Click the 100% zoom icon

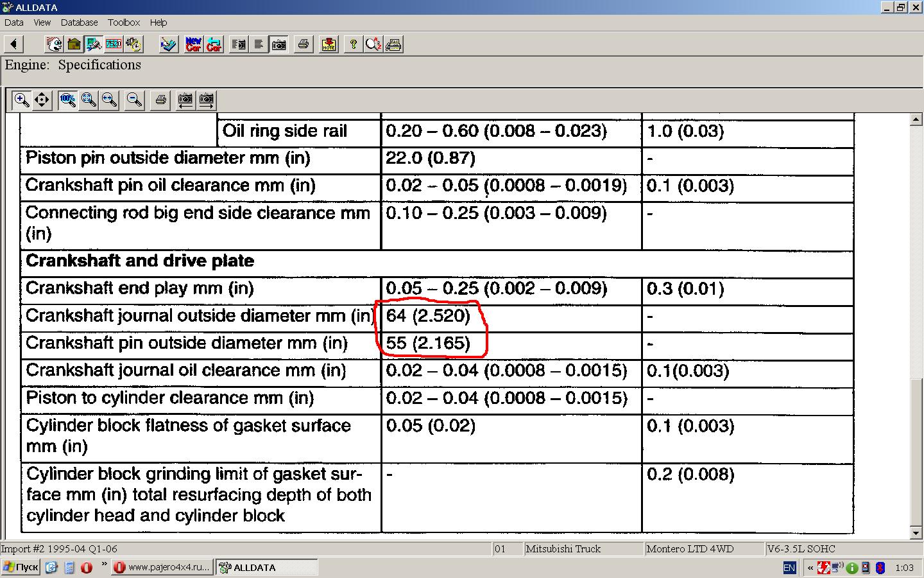(67, 100)
